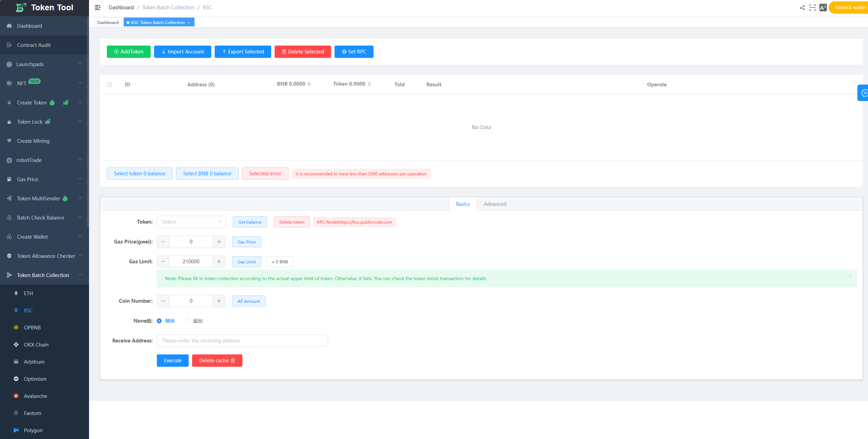Close the green note alert

(850, 275)
